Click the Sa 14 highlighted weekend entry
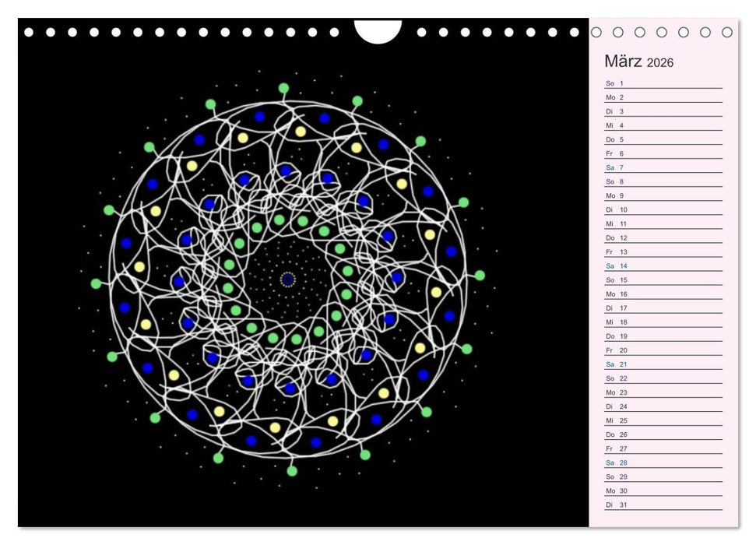The image size is (756, 545). tap(615, 265)
